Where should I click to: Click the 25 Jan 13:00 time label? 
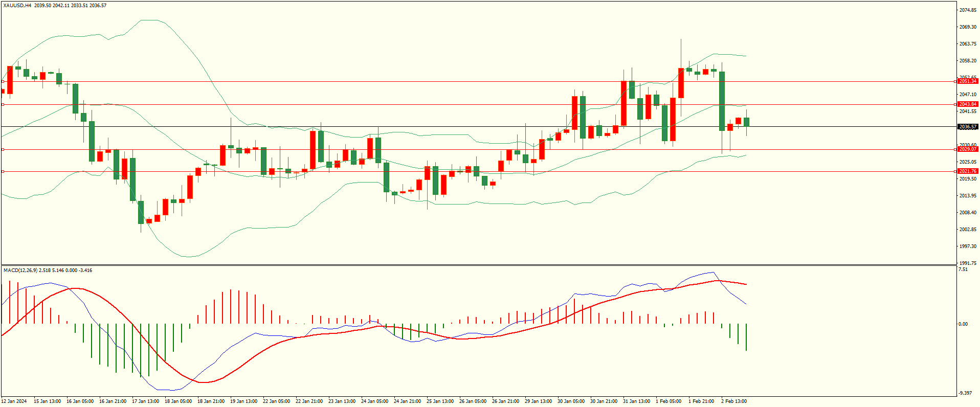(440, 401)
